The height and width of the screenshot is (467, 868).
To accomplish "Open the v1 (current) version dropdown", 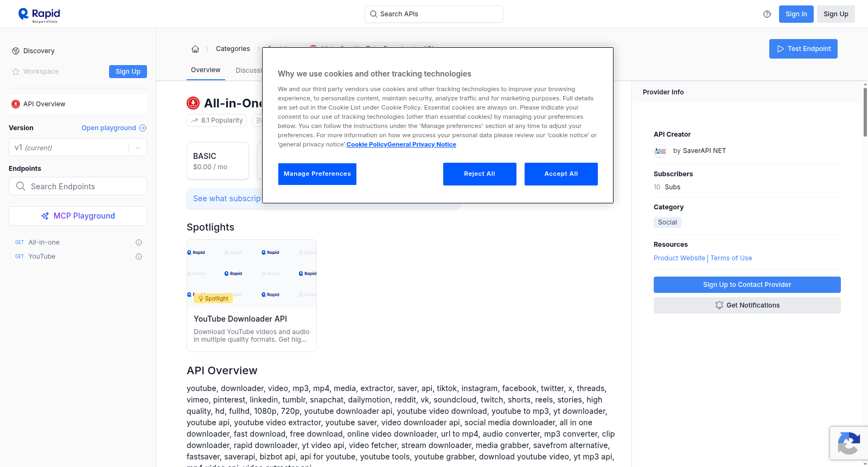I will [x=78, y=148].
